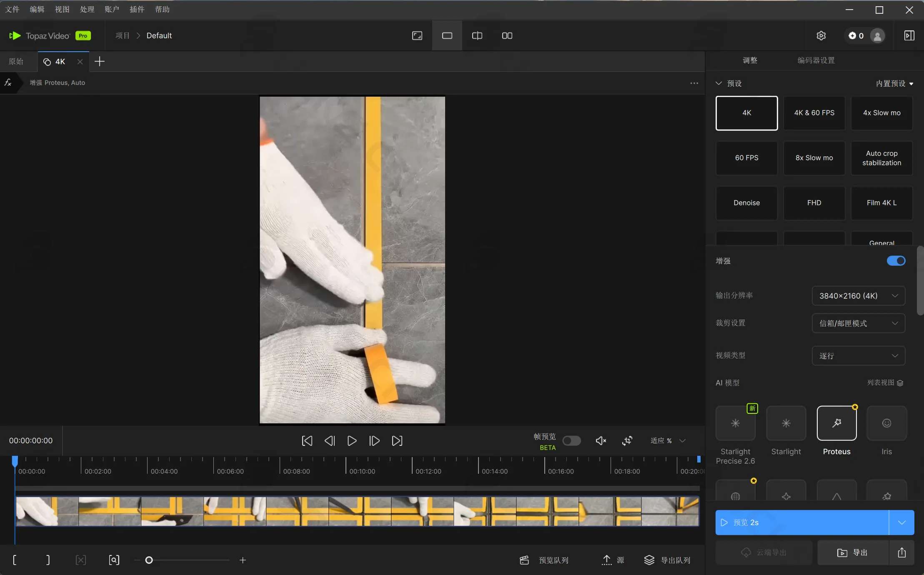Click the timeline zoom slider handle
This screenshot has width=924, height=575.
coord(149,560)
